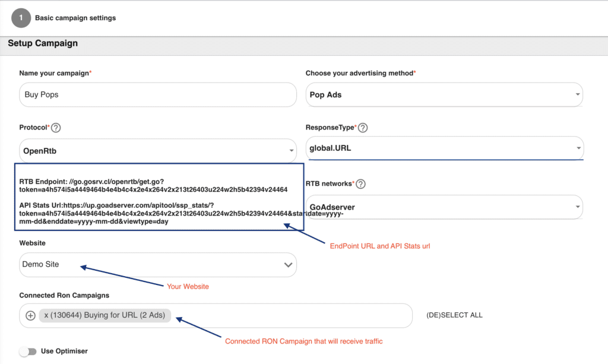Click empty area in Connected Ron Campaigns field
Screen dimensions: 608x364
tap(291, 315)
